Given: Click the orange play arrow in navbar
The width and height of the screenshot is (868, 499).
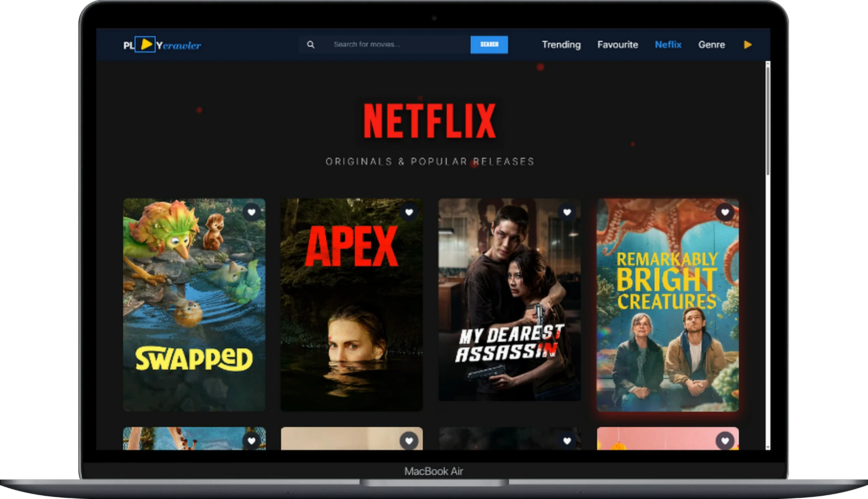Looking at the screenshot, I should (x=748, y=45).
